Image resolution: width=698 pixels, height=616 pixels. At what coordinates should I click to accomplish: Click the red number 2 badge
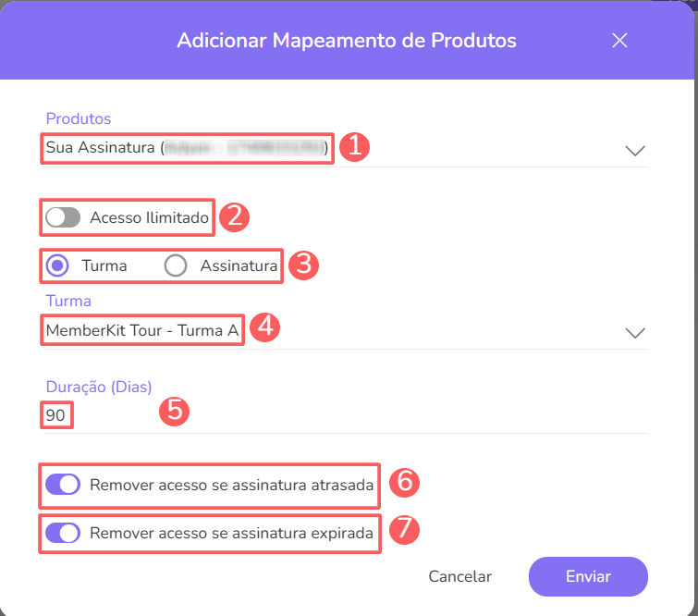pos(236,216)
